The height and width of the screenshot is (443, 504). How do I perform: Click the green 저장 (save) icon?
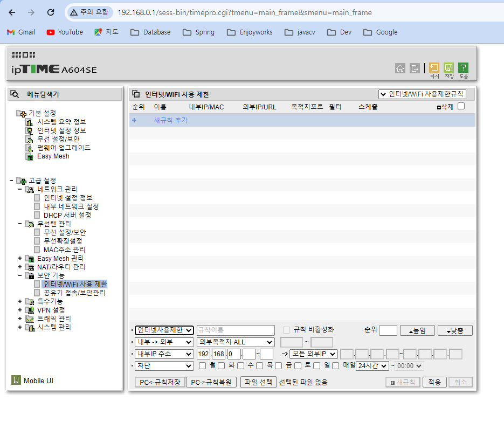(x=448, y=67)
